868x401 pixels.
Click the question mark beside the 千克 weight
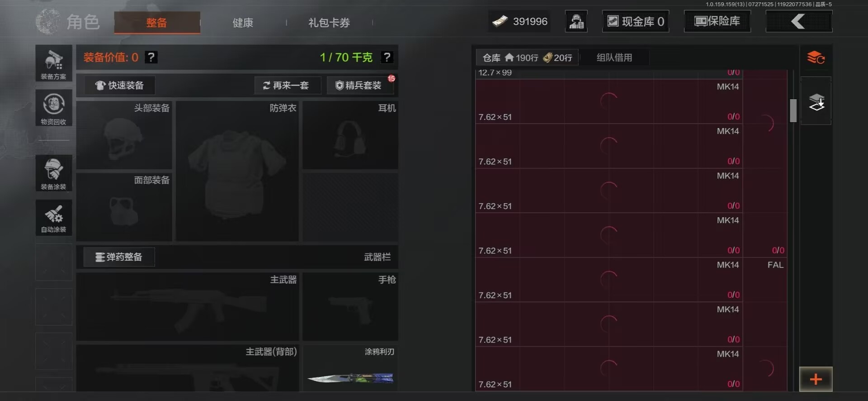click(387, 57)
